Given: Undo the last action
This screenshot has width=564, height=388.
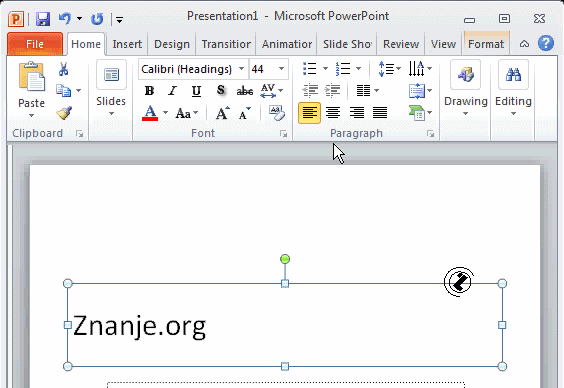Looking at the screenshot, I should tap(65, 18).
